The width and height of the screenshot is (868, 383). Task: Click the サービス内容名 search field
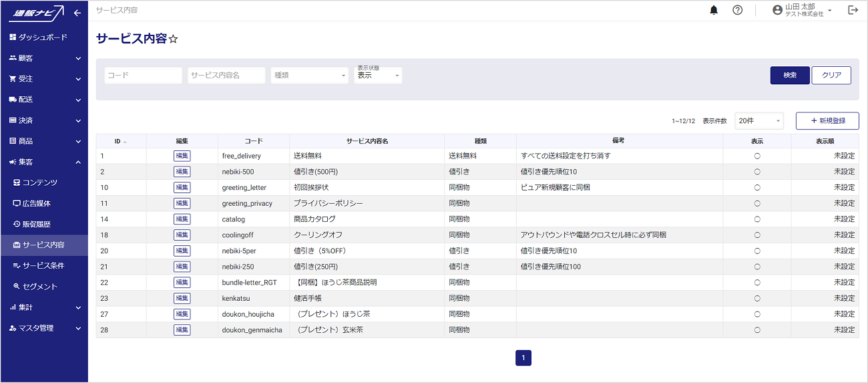(x=226, y=76)
